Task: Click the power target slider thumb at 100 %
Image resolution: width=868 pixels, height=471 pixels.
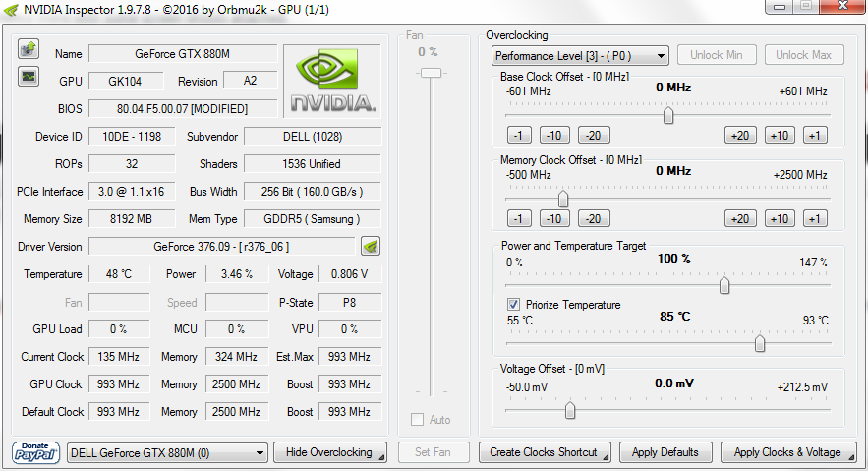Action: (724, 286)
